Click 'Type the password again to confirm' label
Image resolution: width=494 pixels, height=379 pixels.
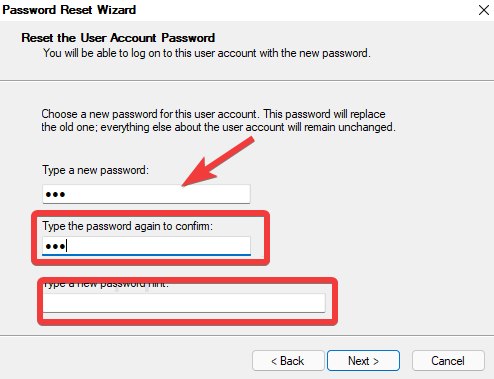127,226
